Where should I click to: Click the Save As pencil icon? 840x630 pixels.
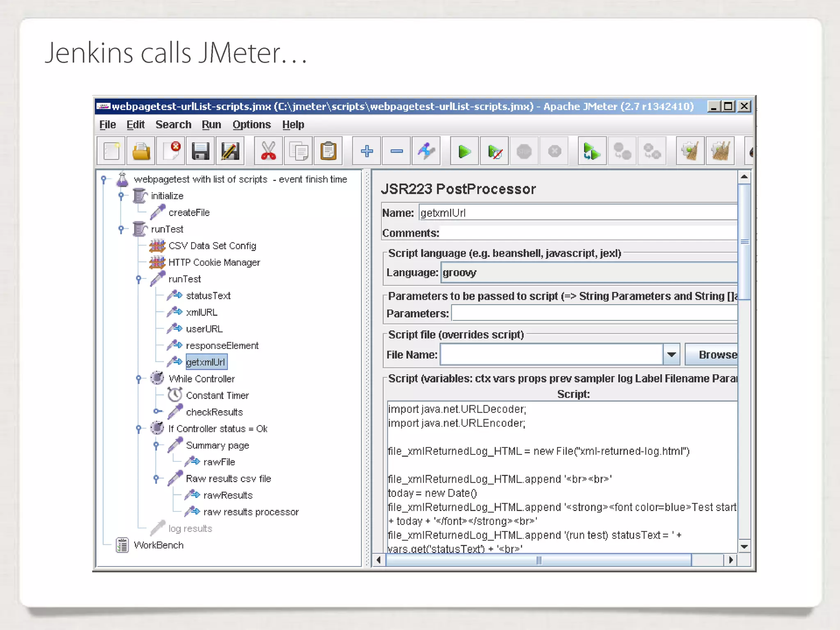tap(230, 151)
